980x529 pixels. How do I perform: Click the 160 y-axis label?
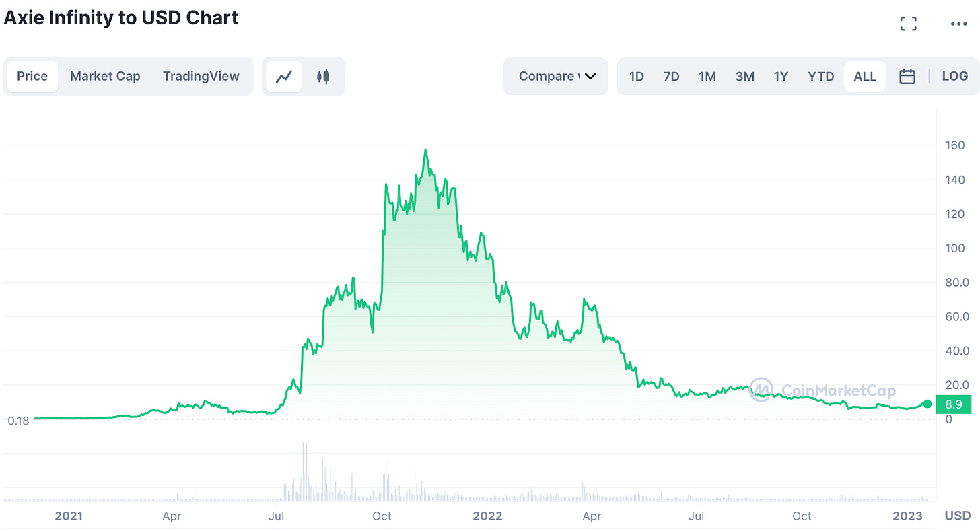(955, 145)
